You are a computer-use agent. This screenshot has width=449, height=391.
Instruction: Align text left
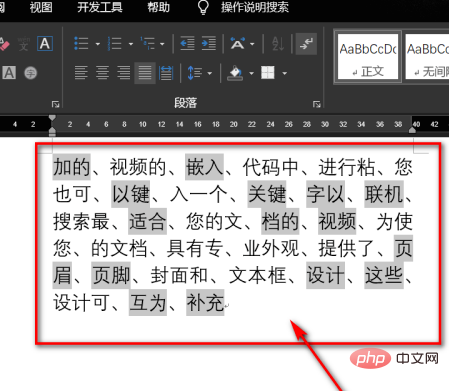coord(81,73)
